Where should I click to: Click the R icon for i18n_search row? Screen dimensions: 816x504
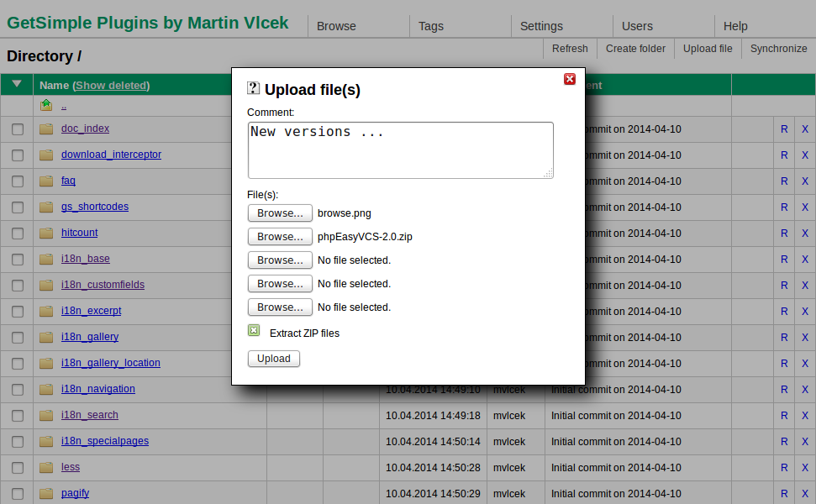tap(784, 416)
